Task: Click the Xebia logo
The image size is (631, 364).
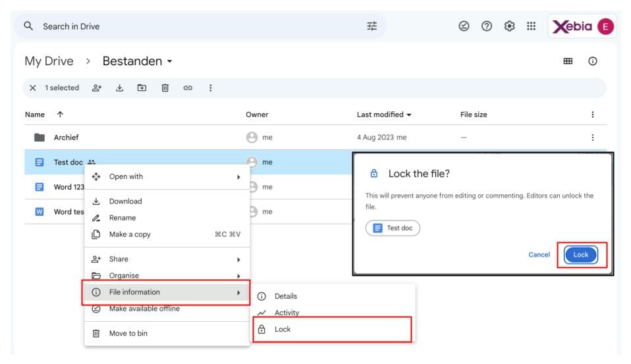Action: [x=572, y=26]
